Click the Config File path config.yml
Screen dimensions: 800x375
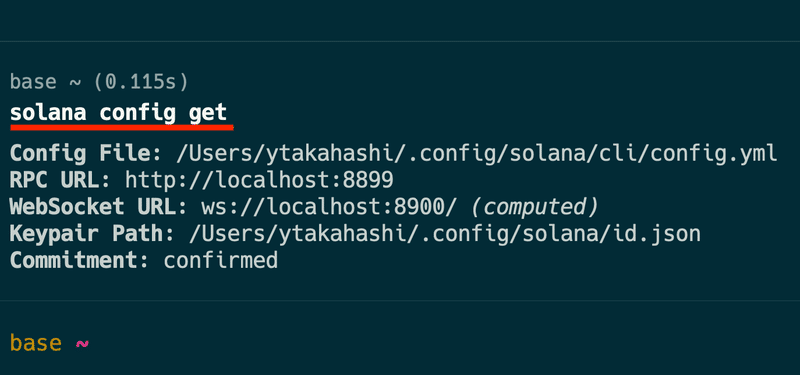tap(477, 154)
